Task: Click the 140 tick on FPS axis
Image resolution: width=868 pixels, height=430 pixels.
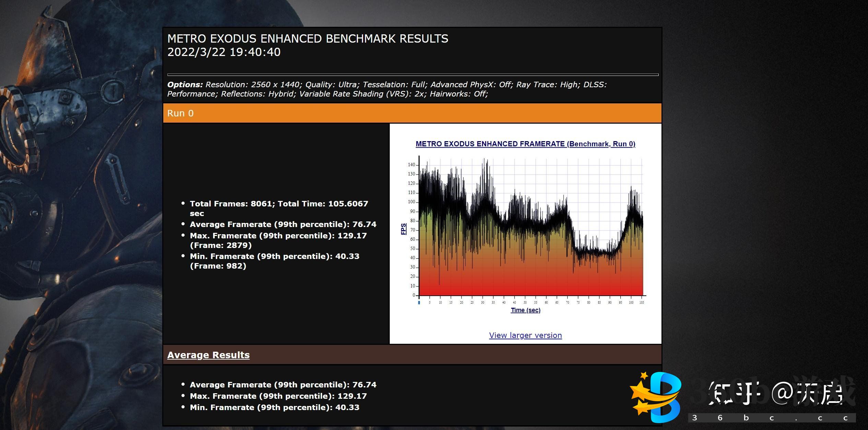Action: (411, 165)
